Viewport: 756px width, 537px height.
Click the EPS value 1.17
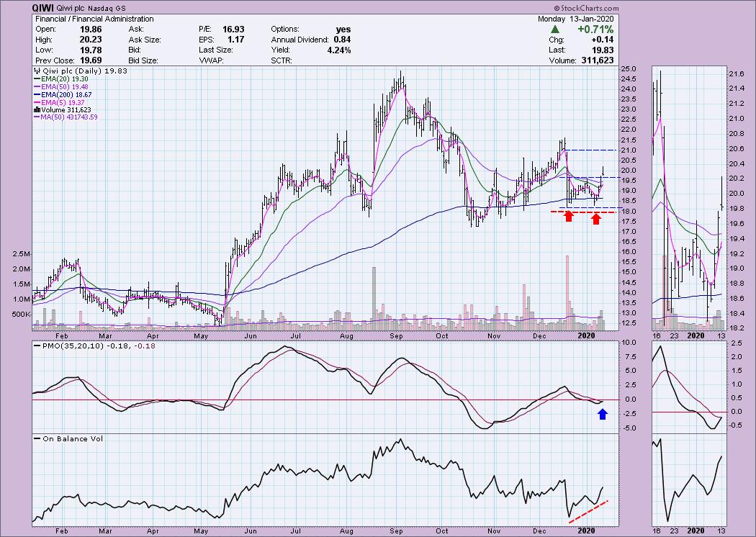[236, 40]
